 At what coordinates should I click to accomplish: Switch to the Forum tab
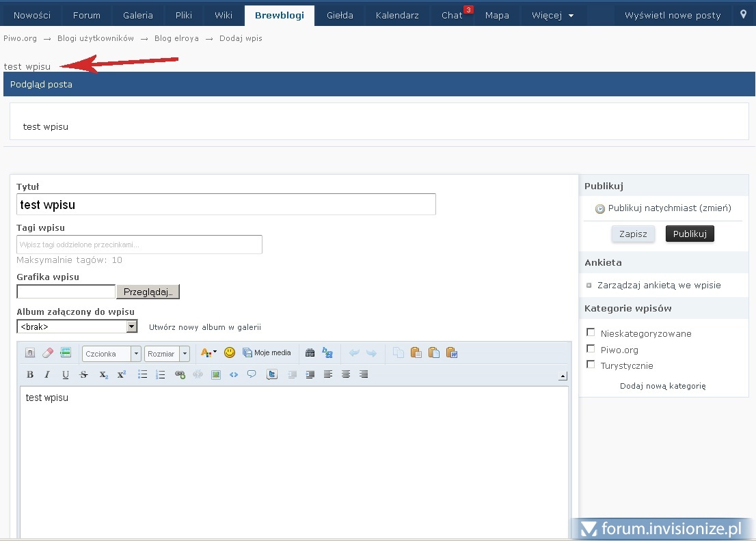pos(86,15)
